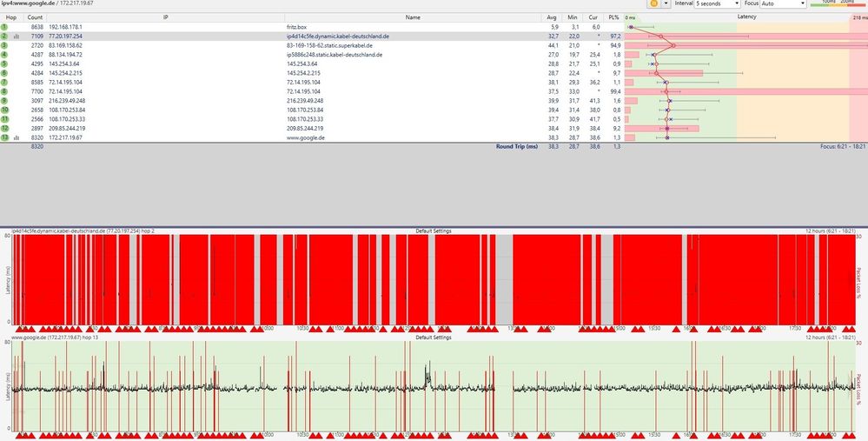Select IP 72.14.195.104 in hop 8 row
The width and height of the screenshot is (868, 441).
click(x=65, y=91)
